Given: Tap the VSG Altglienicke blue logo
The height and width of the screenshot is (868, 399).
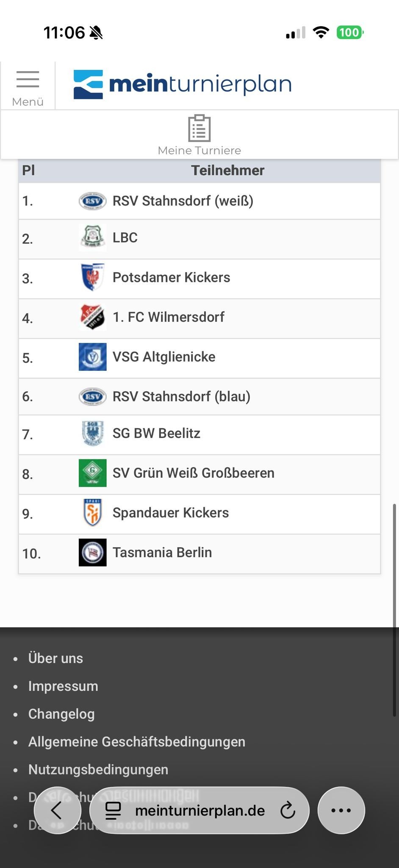Looking at the screenshot, I should [92, 357].
